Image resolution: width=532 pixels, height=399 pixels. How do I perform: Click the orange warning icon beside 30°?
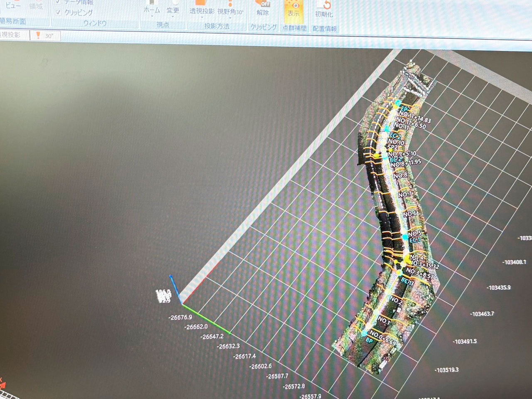[x=38, y=36]
